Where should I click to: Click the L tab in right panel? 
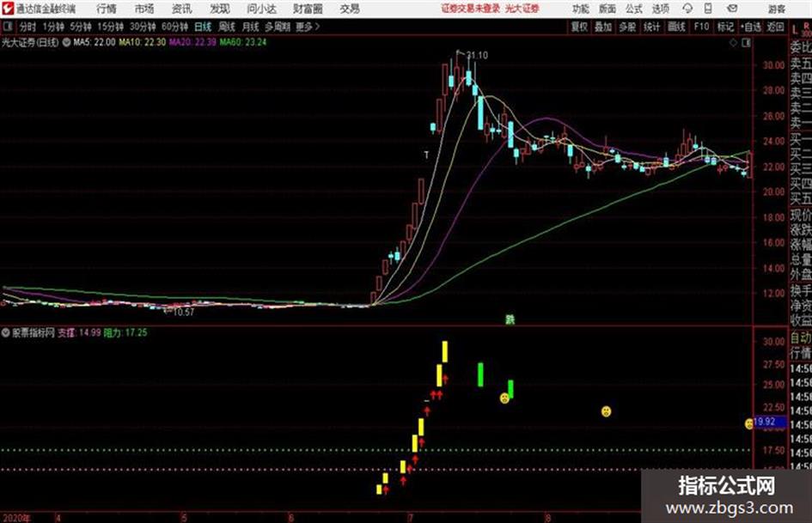pyautogui.click(x=794, y=30)
